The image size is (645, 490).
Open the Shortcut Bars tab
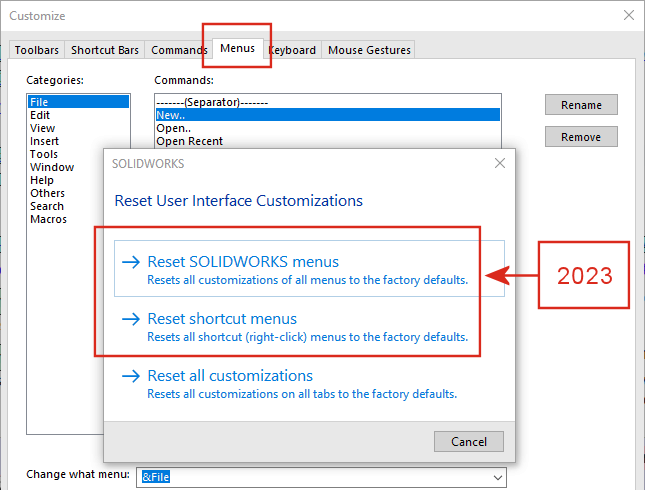[x=104, y=50]
